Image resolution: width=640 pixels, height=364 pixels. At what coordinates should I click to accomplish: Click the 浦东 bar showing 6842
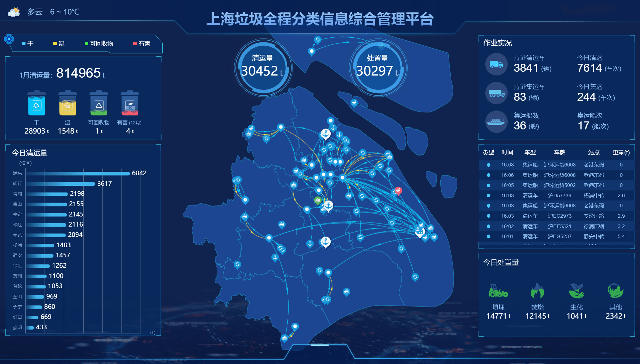point(78,174)
